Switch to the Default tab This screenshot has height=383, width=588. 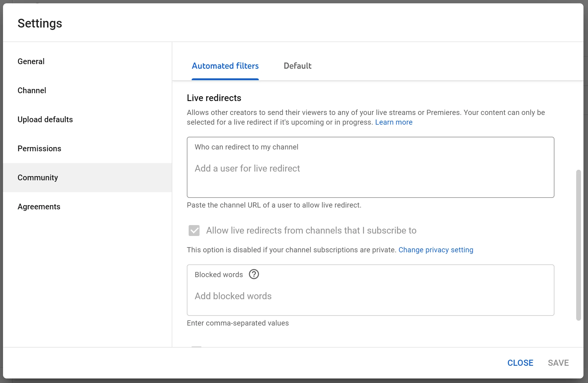point(297,66)
